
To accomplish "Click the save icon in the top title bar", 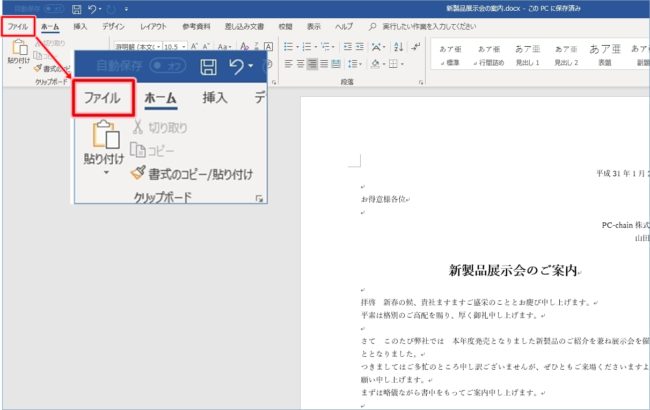I will pos(76,9).
